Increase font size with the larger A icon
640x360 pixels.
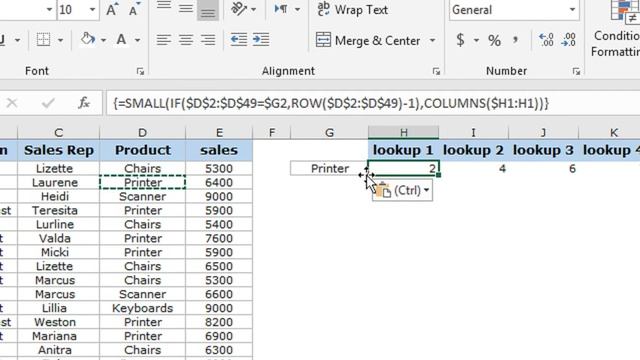click(x=112, y=9)
